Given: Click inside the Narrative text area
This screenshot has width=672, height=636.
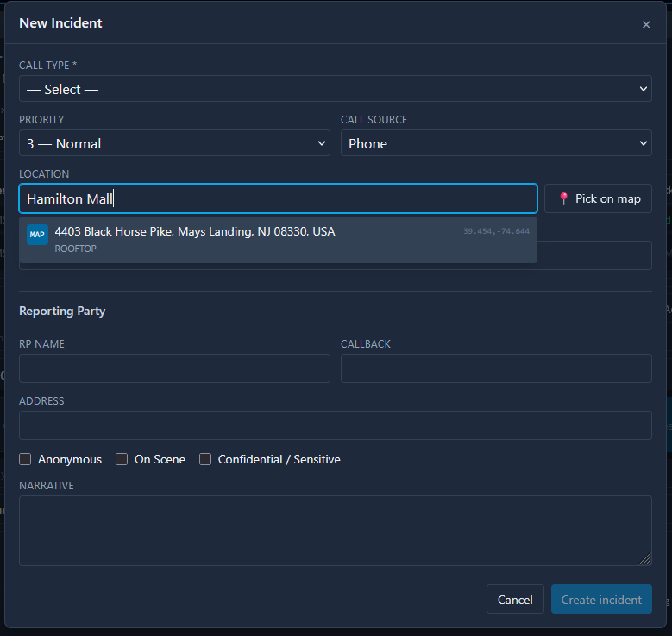Looking at the screenshot, I should [336, 531].
